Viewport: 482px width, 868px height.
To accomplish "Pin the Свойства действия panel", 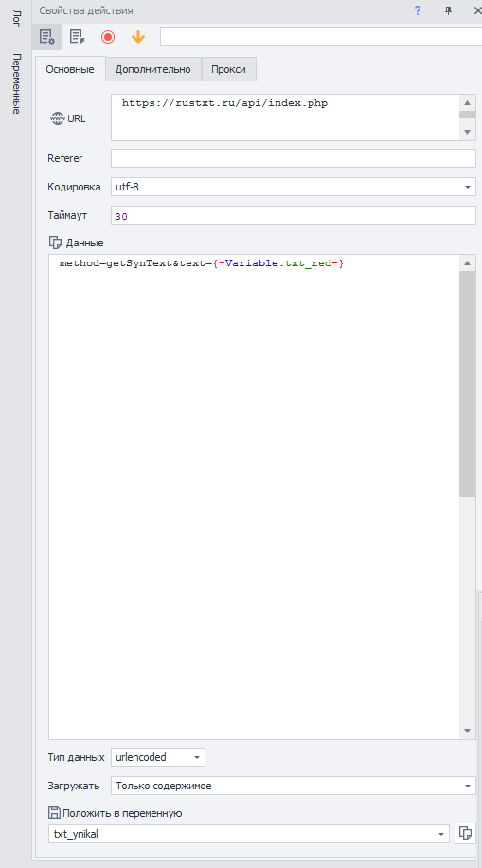I will pos(448,10).
